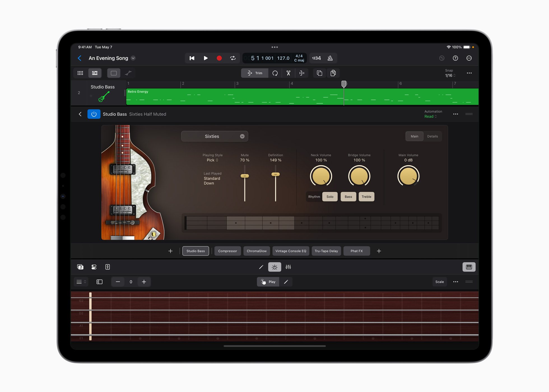Open the metronome icon in the control bar
549x392 pixels.
pyautogui.click(x=330, y=58)
